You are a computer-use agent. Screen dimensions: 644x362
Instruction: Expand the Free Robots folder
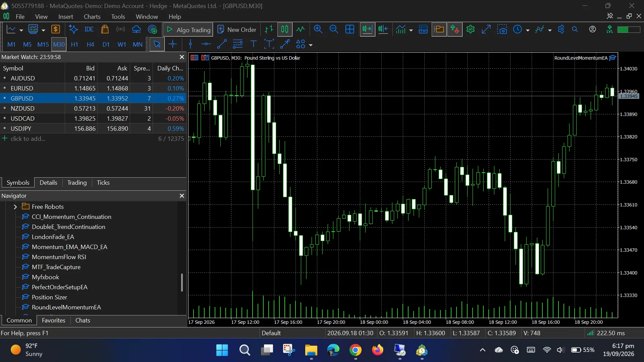(15, 207)
